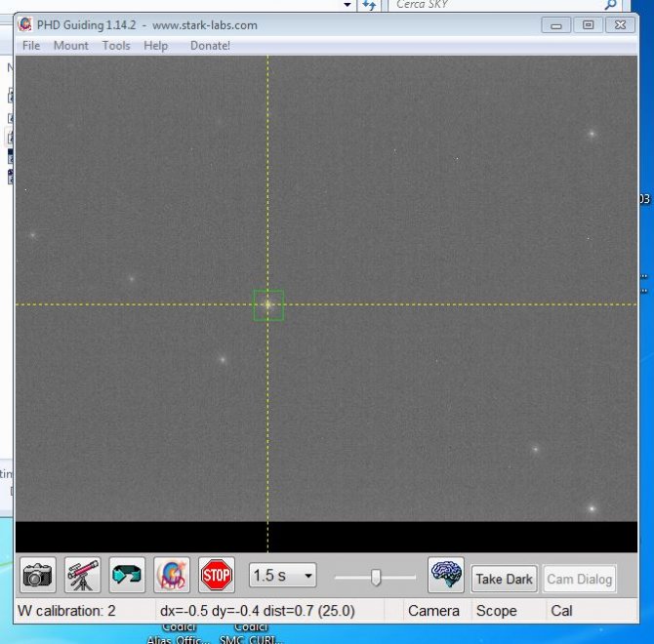654x644 pixels.
Task: Click the PHD guide target icon
Action: point(172,575)
